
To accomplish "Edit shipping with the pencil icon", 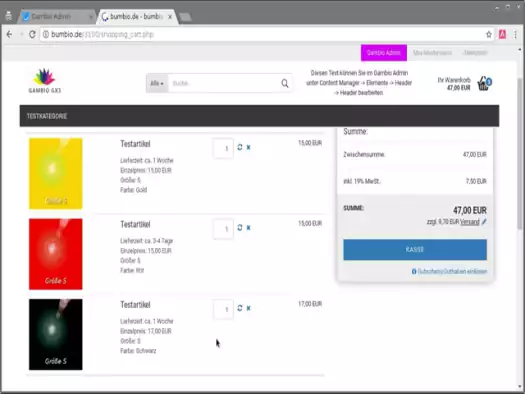I will (484, 222).
